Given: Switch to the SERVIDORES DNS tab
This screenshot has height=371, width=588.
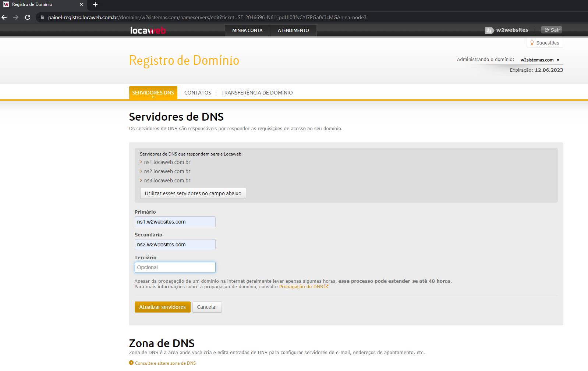Looking at the screenshot, I should pos(153,93).
